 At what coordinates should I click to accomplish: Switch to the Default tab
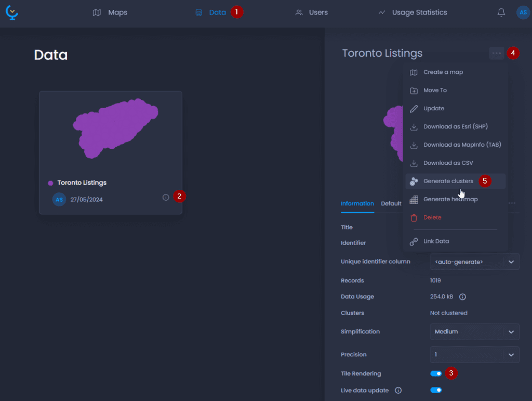coord(391,204)
